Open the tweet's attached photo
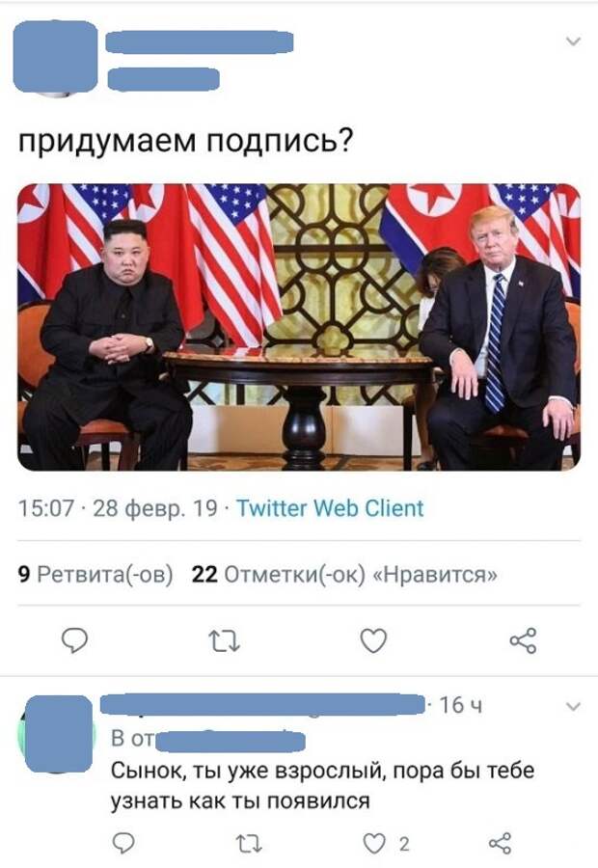The height and width of the screenshot is (868, 598). 299,327
